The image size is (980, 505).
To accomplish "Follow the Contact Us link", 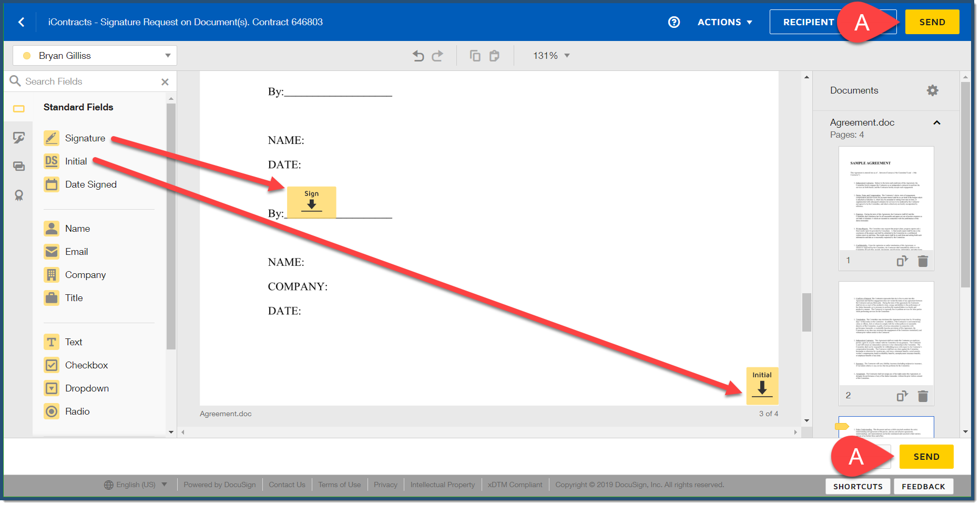I will (287, 485).
